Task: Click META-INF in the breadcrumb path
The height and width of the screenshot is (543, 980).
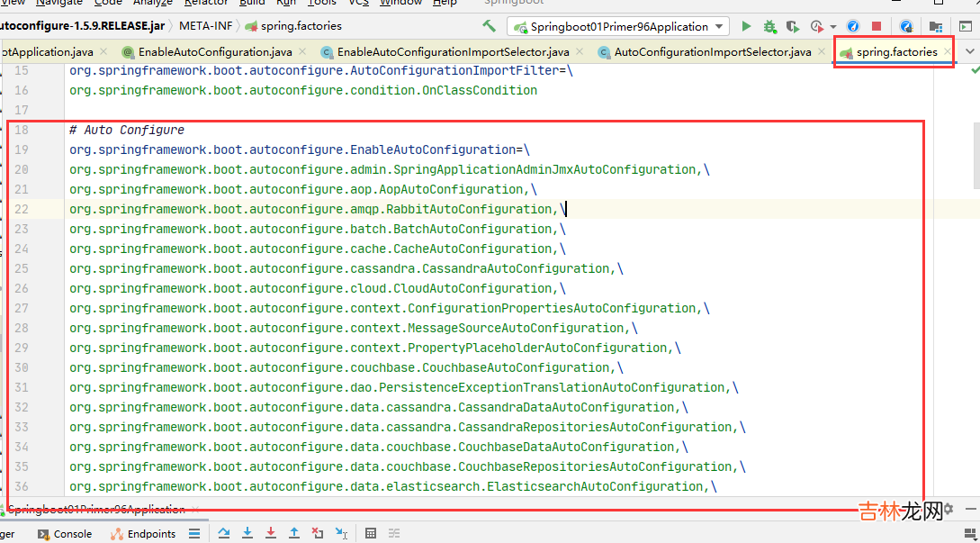Action: [x=204, y=26]
